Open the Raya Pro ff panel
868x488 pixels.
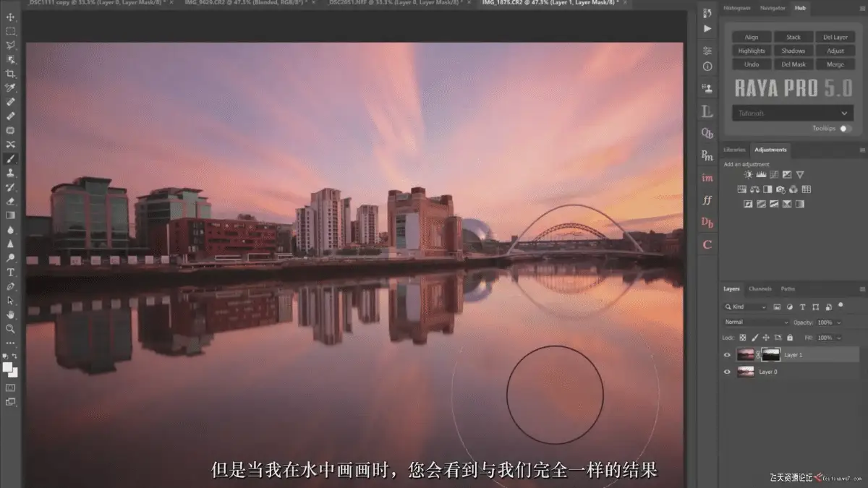707,200
